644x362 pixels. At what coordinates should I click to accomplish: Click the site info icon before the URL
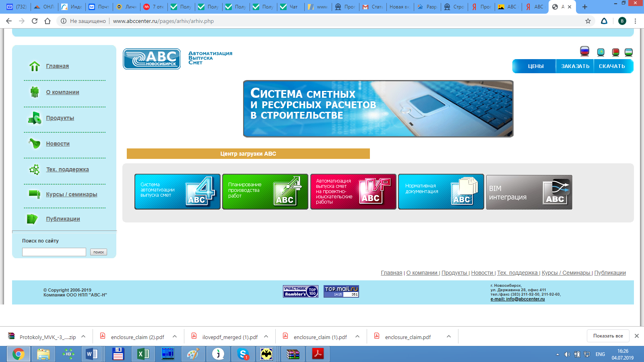click(x=64, y=21)
